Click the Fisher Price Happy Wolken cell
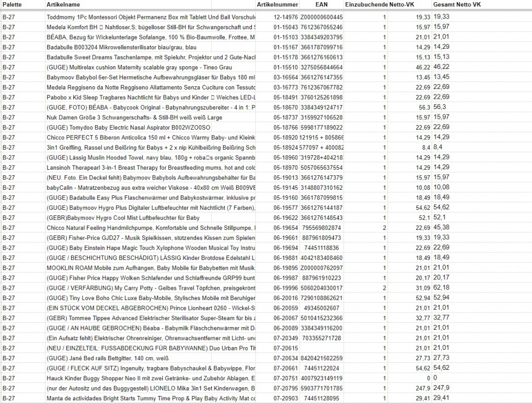This screenshot has width=532, height=403. pyautogui.click(x=151, y=278)
